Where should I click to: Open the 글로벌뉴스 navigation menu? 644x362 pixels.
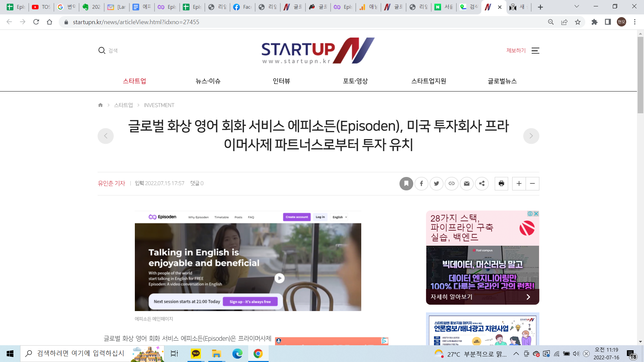502,81
